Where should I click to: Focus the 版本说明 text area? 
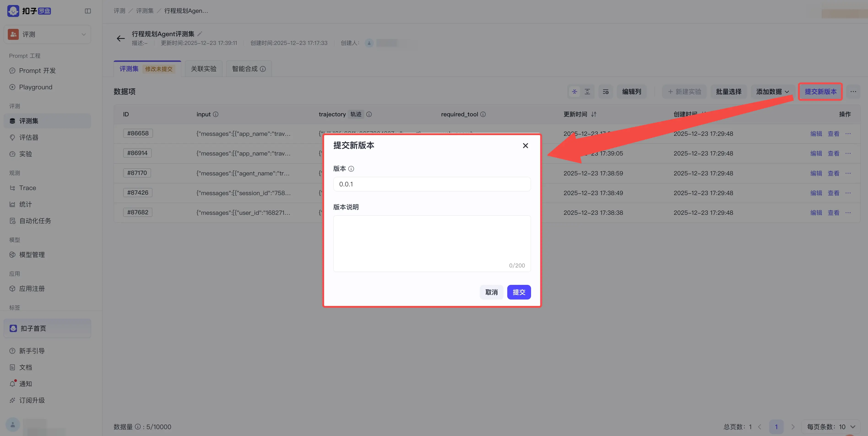pyautogui.click(x=432, y=243)
